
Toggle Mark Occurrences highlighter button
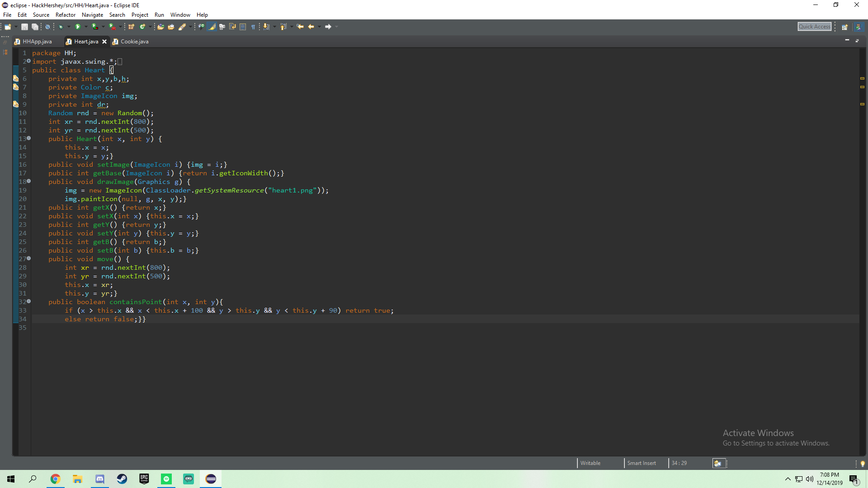click(212, 27)
